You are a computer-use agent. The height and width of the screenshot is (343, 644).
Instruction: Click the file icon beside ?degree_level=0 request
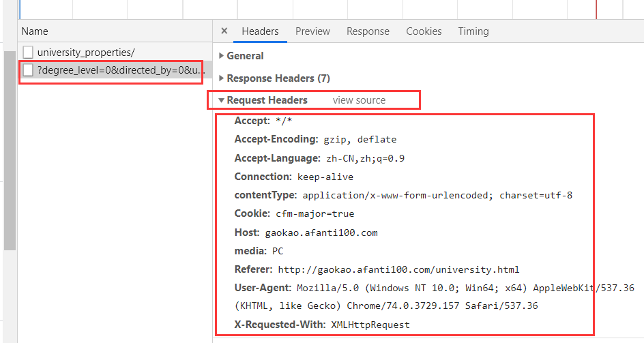28,70
